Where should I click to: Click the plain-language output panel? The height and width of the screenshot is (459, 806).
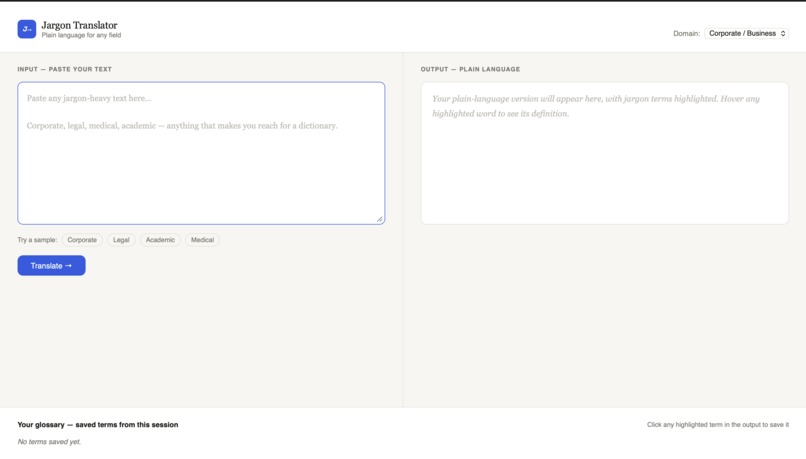point(604,153)
